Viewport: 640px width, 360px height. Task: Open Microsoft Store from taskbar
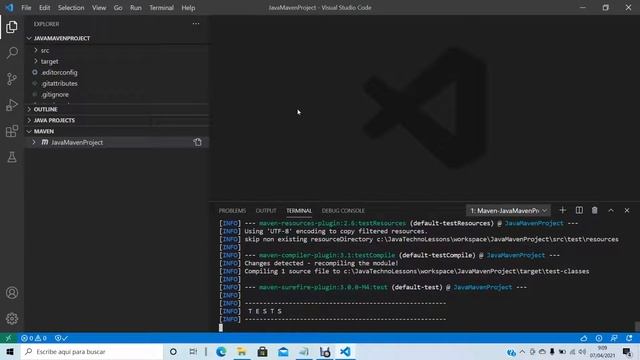tap(262, 351)
